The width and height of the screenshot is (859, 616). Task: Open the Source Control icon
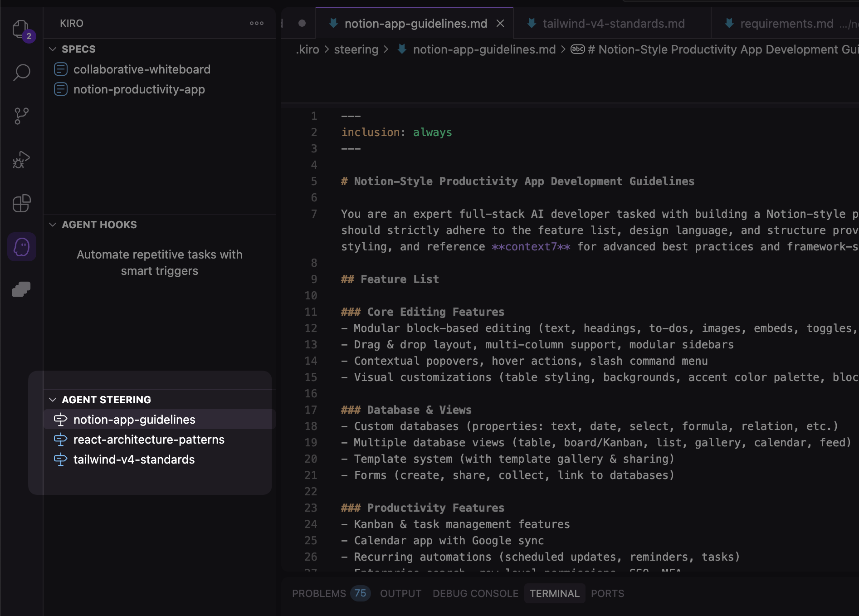[x=21, y=116]
